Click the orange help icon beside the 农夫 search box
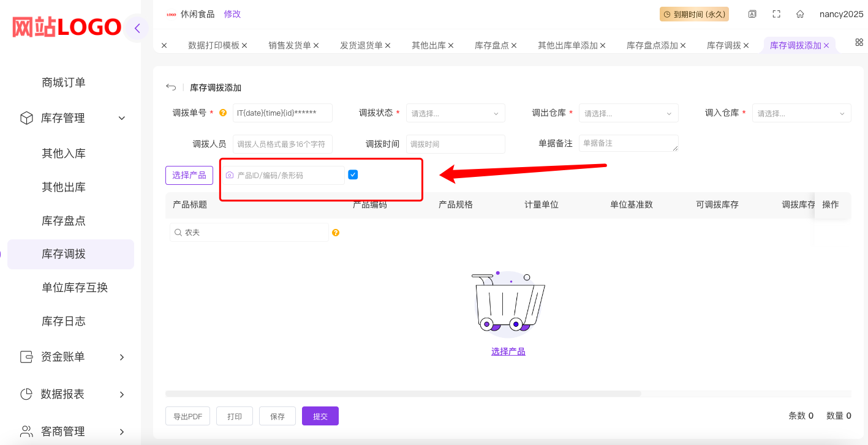 [x=336, y=233]
